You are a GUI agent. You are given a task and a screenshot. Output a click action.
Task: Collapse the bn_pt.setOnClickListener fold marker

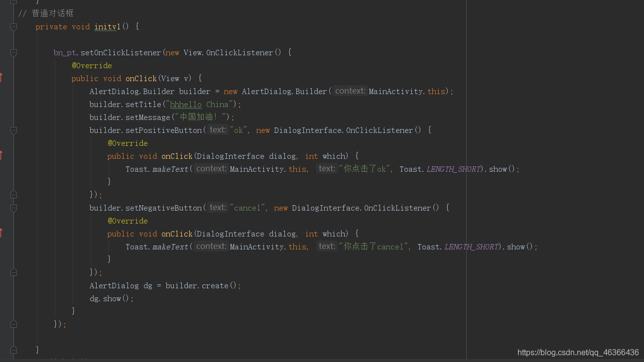point(13,53)
